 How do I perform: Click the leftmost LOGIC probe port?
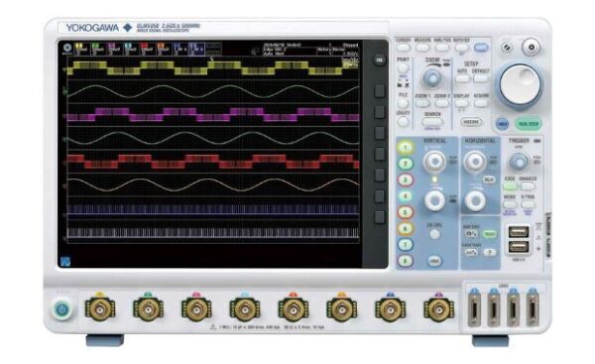click(474, 308)
